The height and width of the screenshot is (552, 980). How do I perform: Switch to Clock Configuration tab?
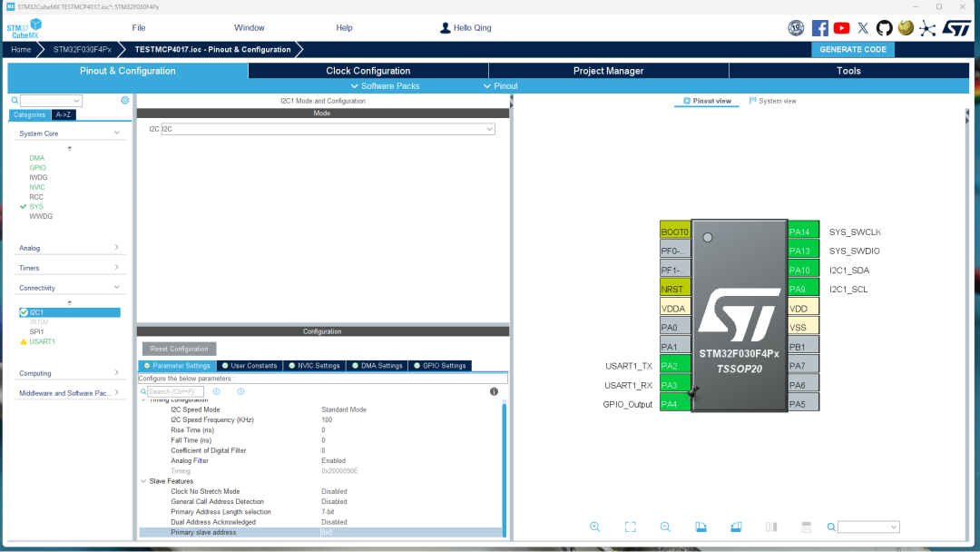tap(368, 71)
